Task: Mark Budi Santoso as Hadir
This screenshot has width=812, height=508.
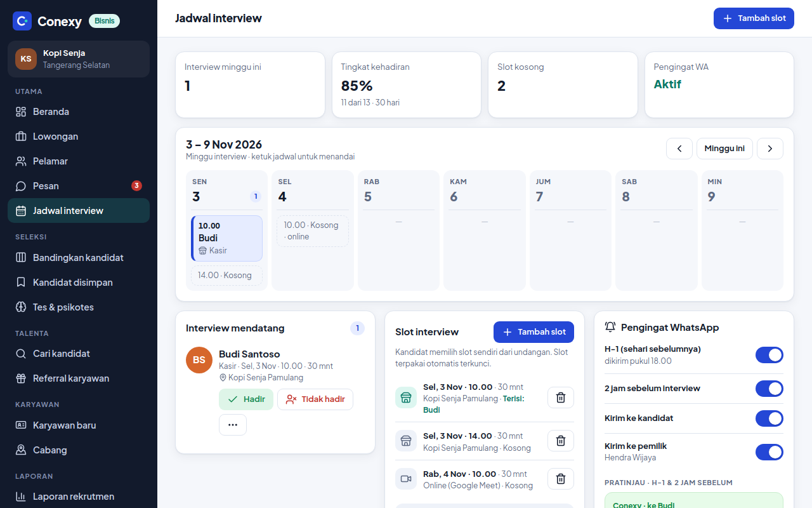Action: pyautogui.click(x=246, y=399)
